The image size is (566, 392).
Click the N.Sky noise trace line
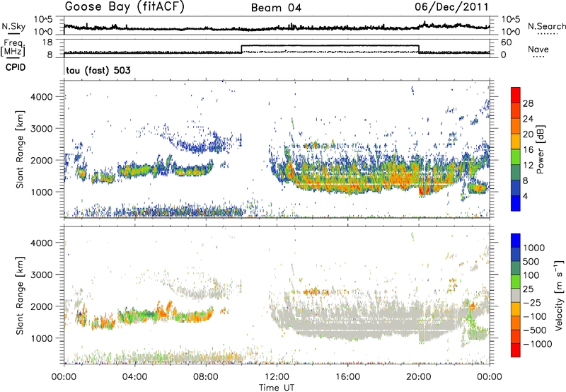[277, 28]
